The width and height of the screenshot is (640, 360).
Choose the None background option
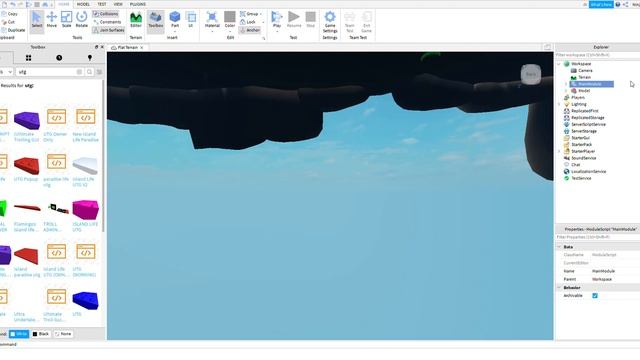point(63,334)
